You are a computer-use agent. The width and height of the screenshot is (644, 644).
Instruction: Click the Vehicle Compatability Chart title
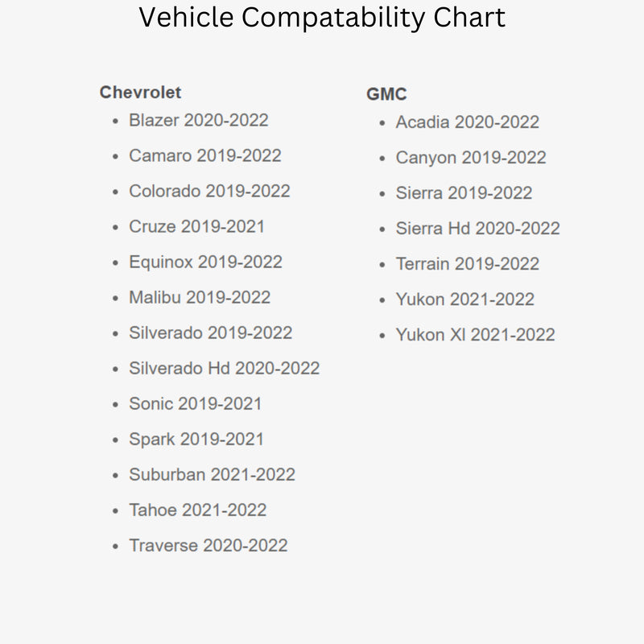click(322, 17)
